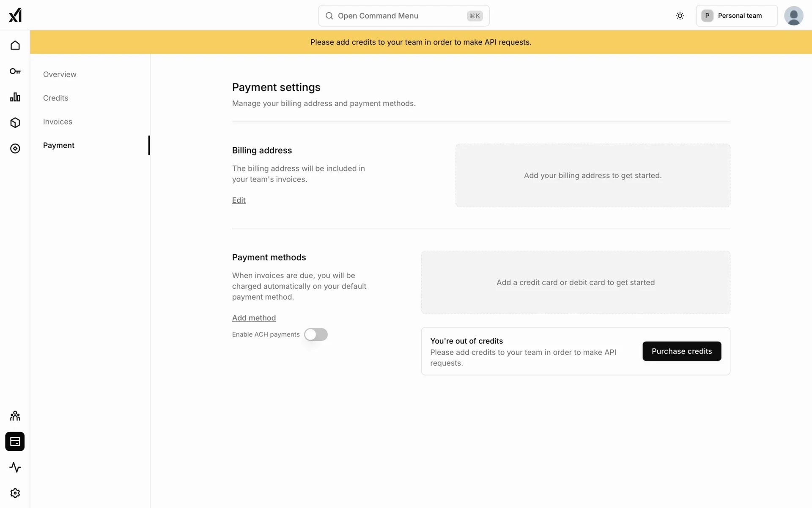Enable ACH payments switch
Viewport: 812px width, 508px height.
click(x=315, y=334)
